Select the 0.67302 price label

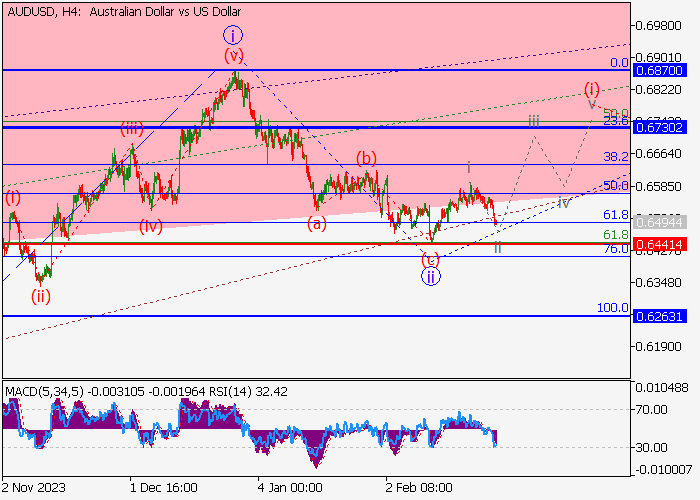point(659,128)
